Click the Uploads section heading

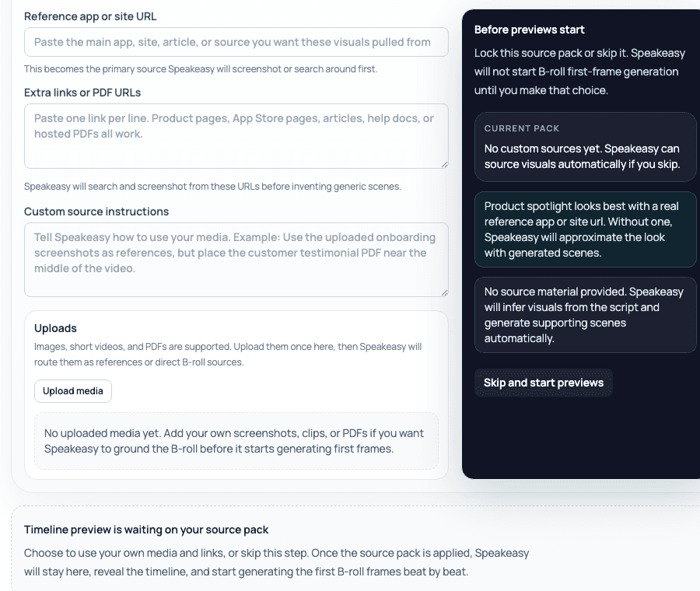[x=55, y=328]
